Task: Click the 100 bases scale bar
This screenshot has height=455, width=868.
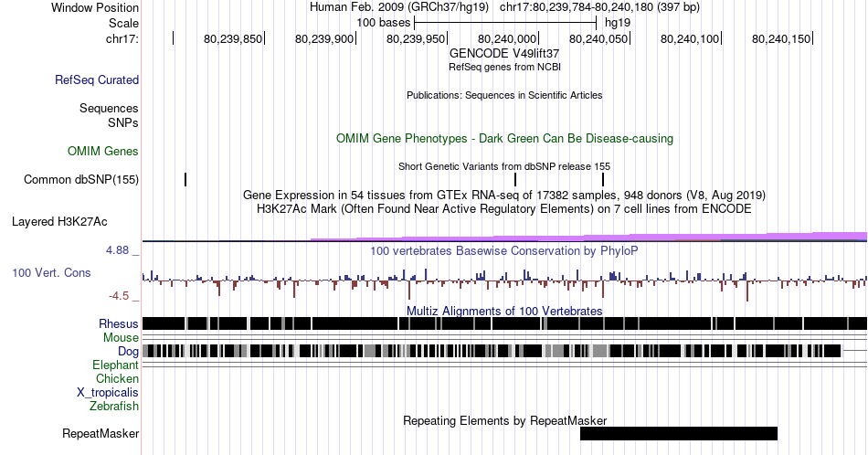Action: click(x=505, y=23)
